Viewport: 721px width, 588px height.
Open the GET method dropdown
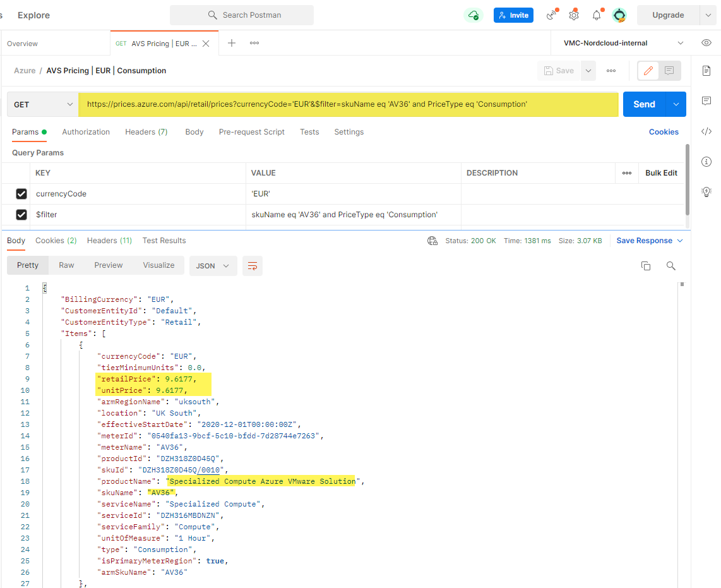pyautogui.click(x=42, y=104)
